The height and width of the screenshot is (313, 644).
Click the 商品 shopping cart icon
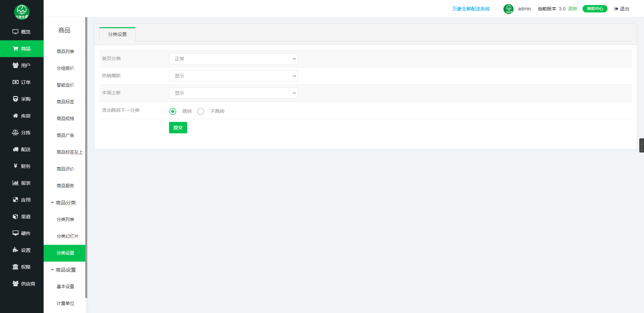(15, 48)
